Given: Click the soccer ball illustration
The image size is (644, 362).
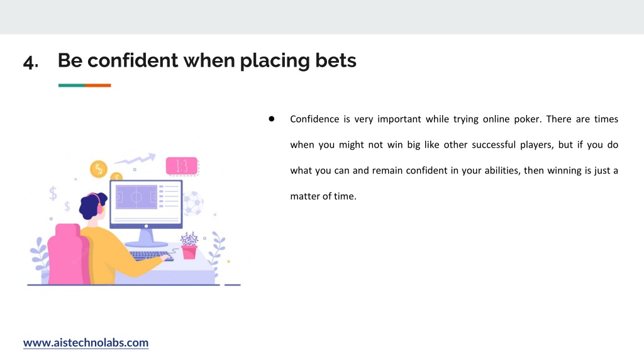Looking at the screenshot, I should click(x=193, y=203).
